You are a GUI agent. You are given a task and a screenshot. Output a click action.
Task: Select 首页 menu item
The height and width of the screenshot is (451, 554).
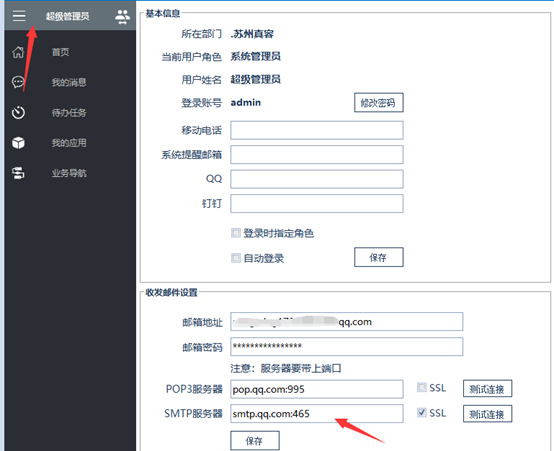(x=60, y=52)
